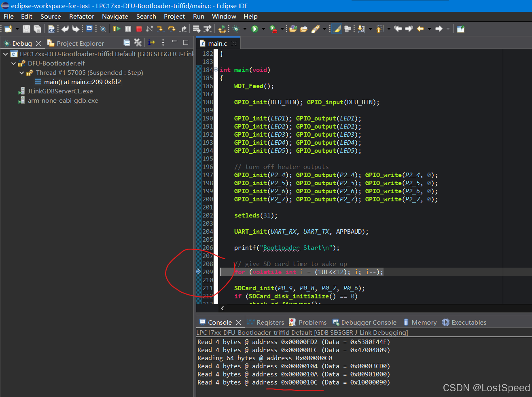This screenshot has height=397, width=532.
Task: Switch to the Memory tab
Action: [x=420, y=322]
